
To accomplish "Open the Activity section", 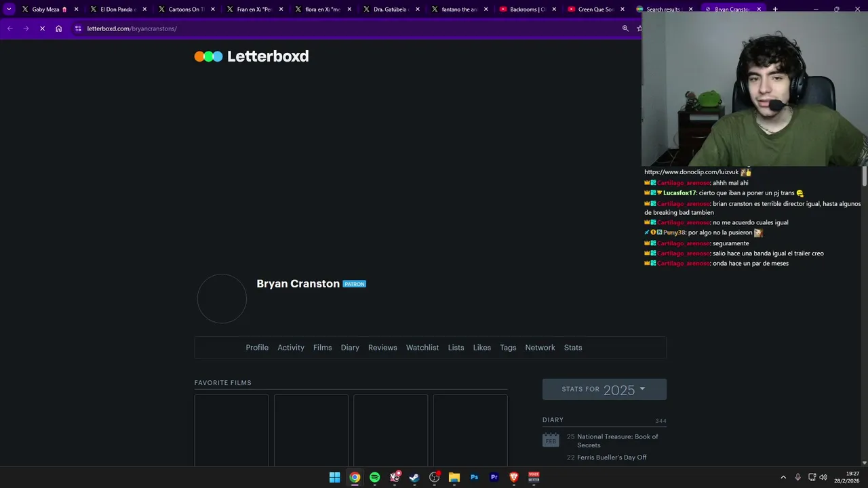I will point(291,348).
